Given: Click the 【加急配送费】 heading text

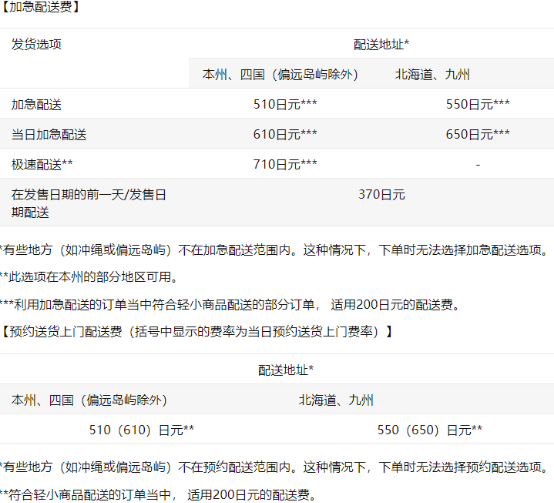Looking at the screenshot, I should click(x=40, y=7).
